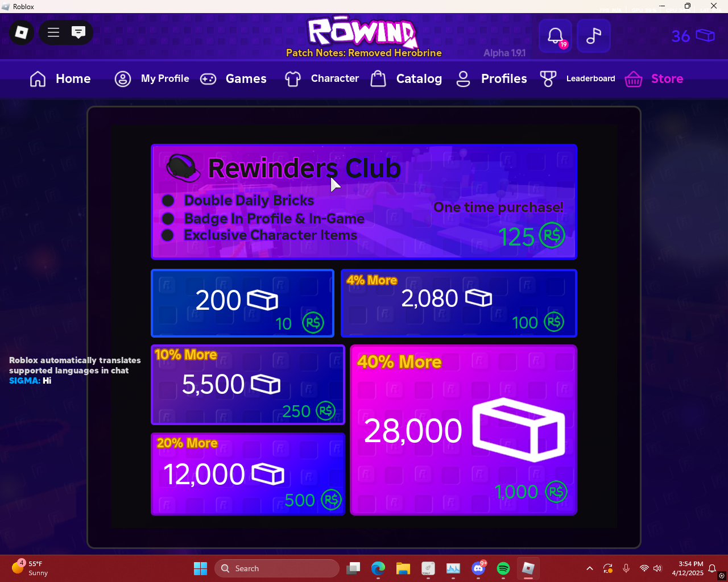
Task: Click the One time purchase! label
Action: click(x=498, y=207)
